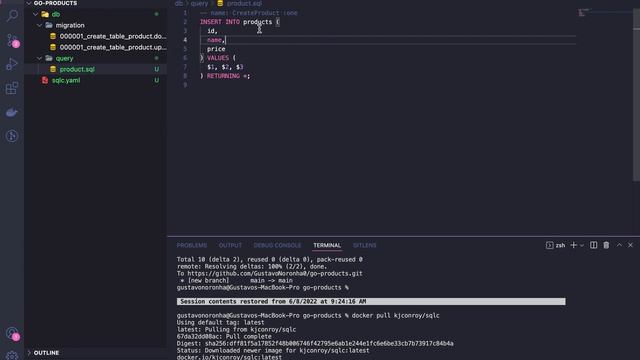Click the U status badge beside sqlc.yaml

pyautogui.click(x=156, y=80)
